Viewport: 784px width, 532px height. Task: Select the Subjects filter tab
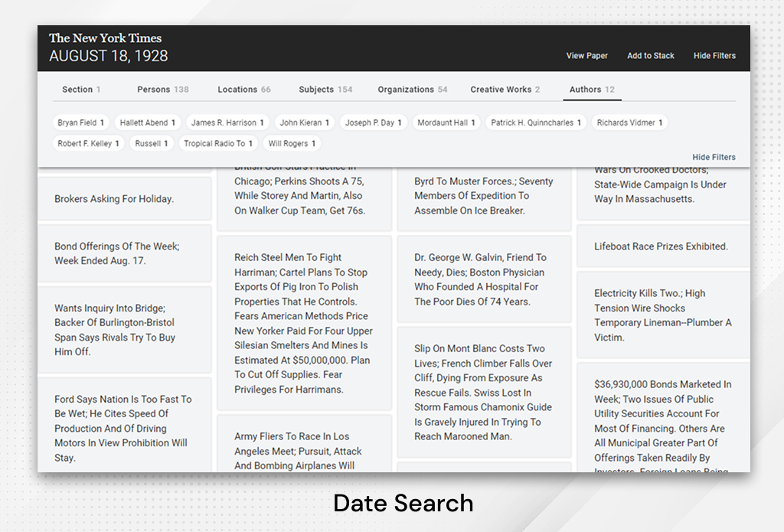click(325, 89)
